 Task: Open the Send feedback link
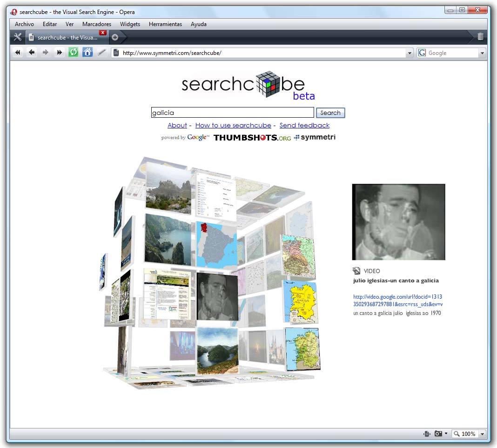click(x=304, y=125)
